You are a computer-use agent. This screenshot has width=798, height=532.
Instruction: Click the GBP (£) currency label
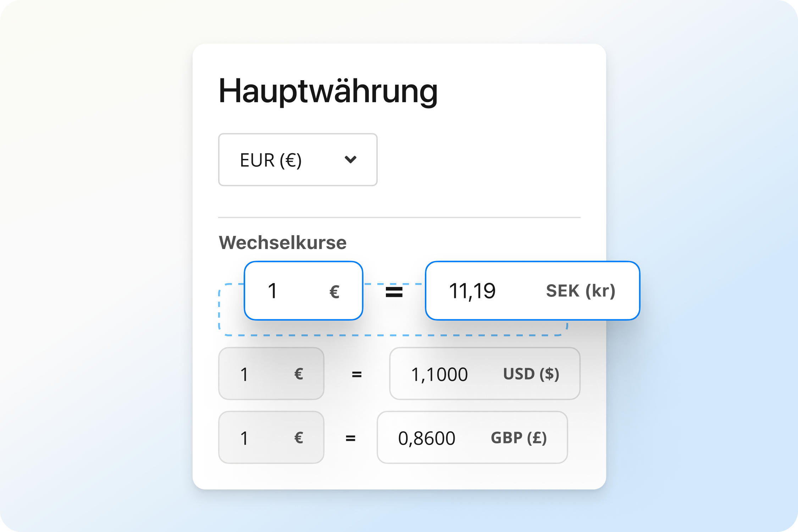[519, 438]
